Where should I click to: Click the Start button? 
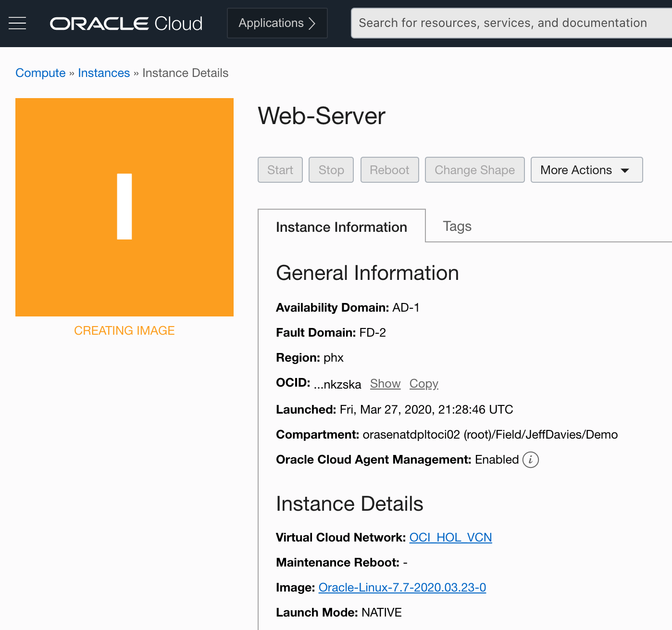point(280,170)
